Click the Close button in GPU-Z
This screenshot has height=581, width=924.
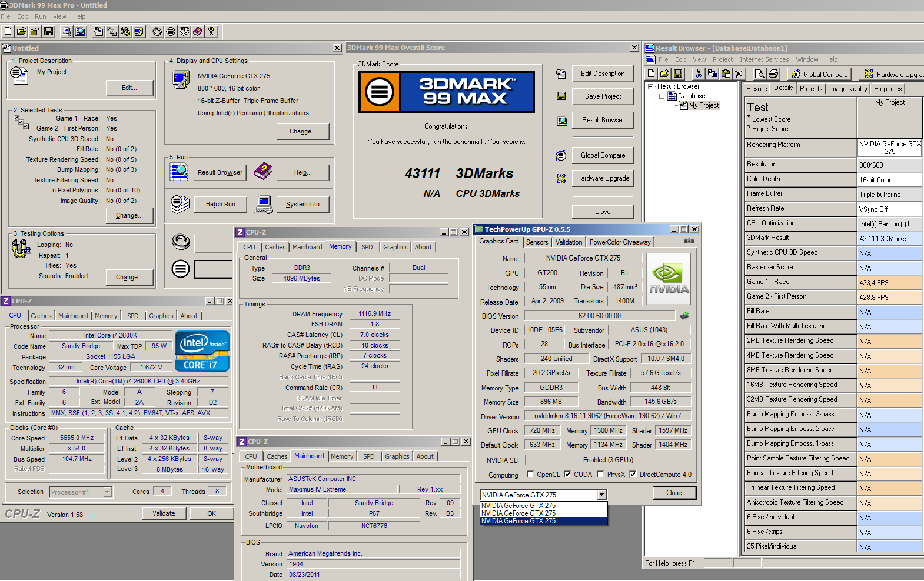point(674,493)
